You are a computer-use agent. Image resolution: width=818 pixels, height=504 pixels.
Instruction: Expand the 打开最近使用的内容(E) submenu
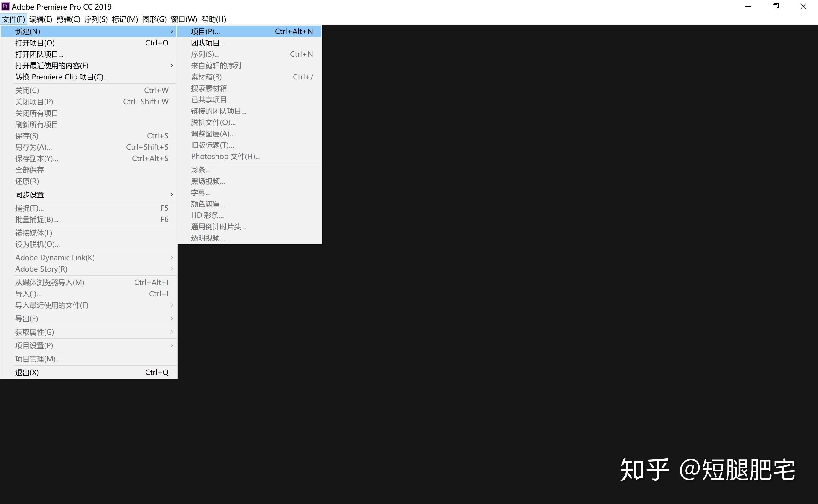(x=51, y=65)
